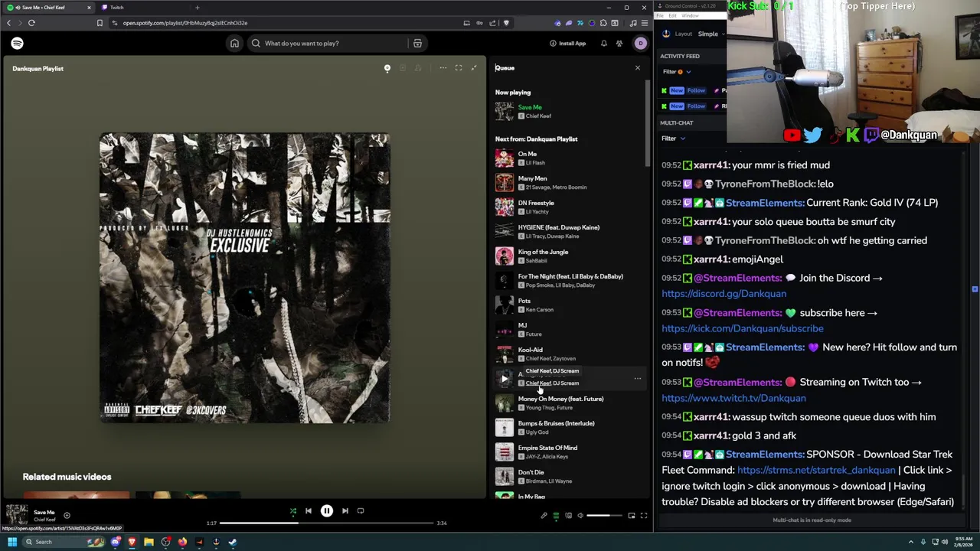This screenshot has height=551, width=980.
Task: Open Edit menu in Ground Control
Action: tap(672, 15)
